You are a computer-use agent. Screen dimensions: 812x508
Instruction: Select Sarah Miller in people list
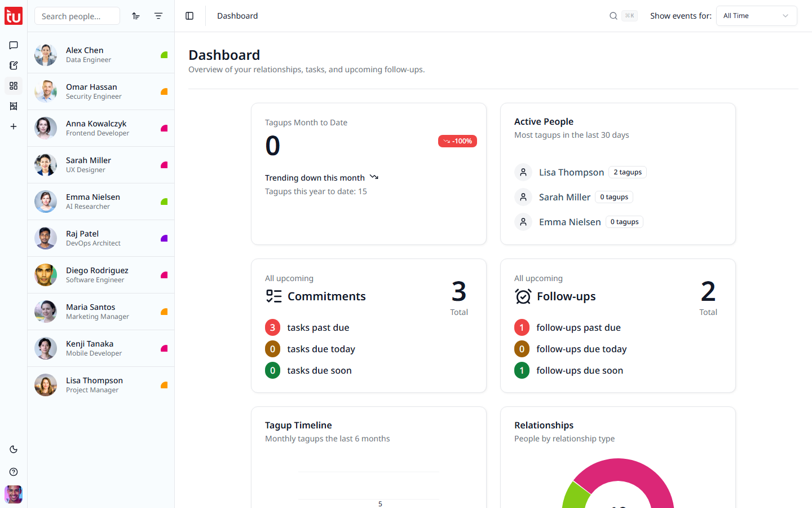coord(101,165)
